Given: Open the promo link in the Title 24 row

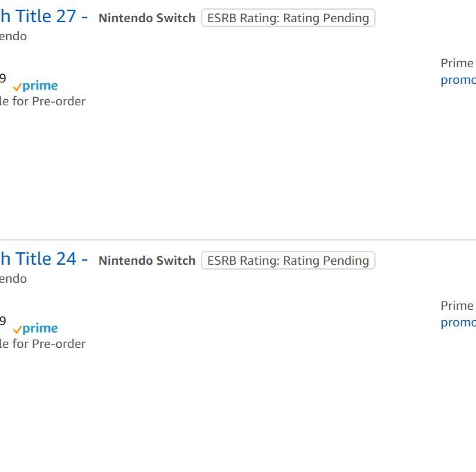Looking at the screenshot, I should [459, 322].
